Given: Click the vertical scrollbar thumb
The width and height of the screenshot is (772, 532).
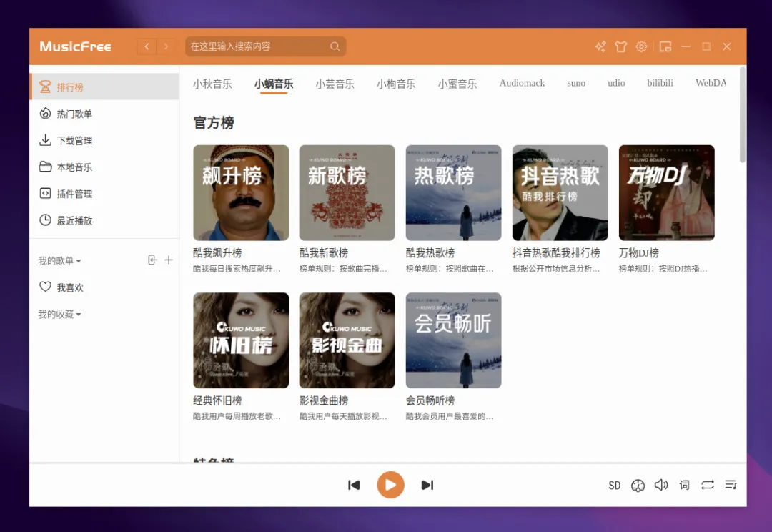Looking at the screenshot, I should point(743,115).
